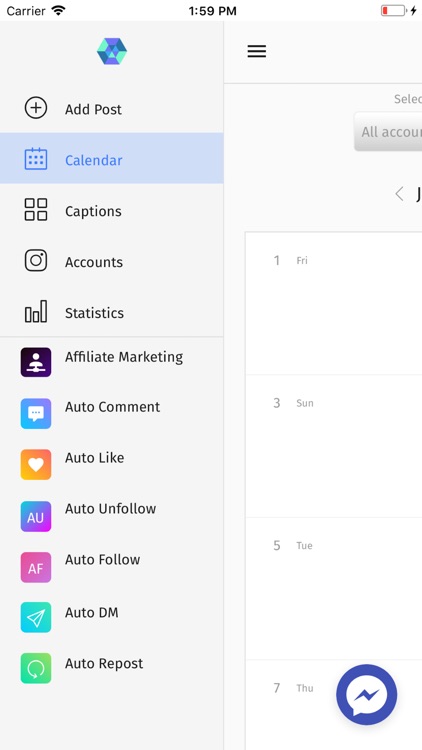Select the Tuesday 5 calendar cell
Viewport: 422px width, 750px height.
click(333, 588)
